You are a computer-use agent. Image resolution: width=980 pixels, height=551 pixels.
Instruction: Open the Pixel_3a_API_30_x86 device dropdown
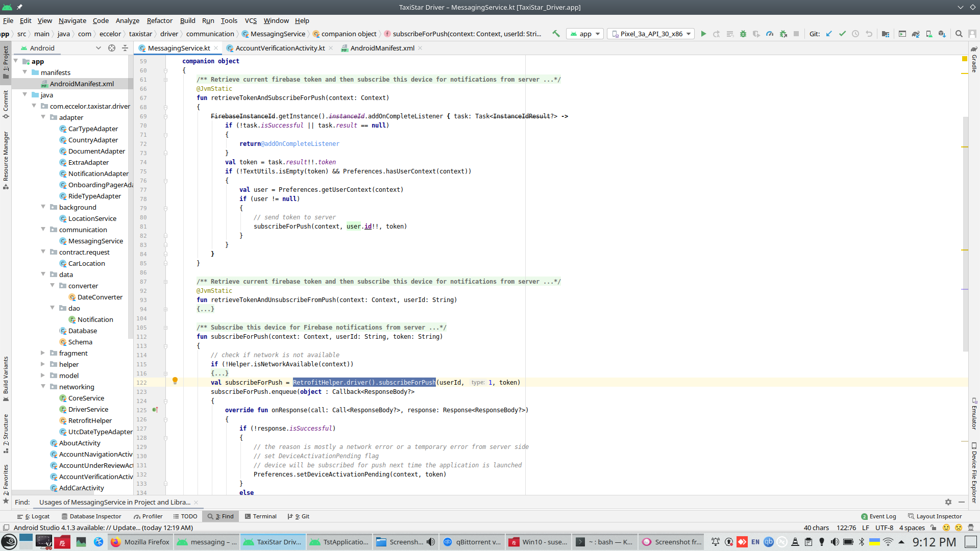coord(651,34)
